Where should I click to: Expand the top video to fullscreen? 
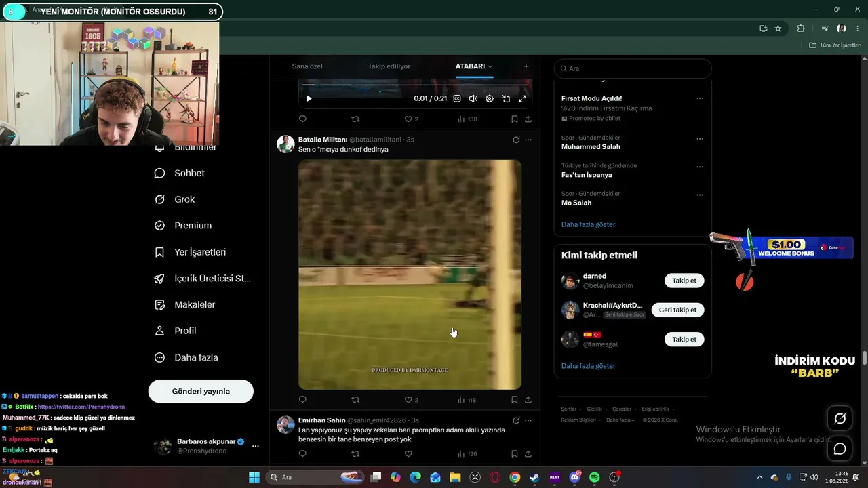coord(522,99)
